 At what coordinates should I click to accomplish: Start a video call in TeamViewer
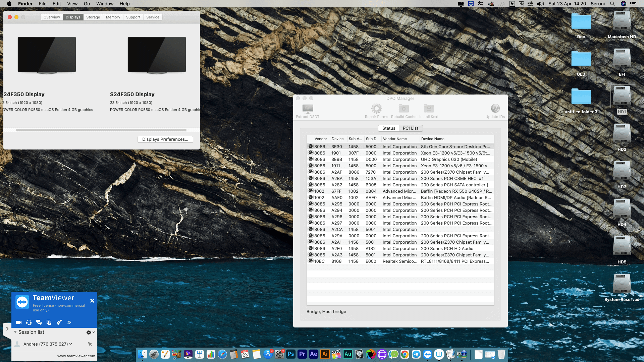coord(18,322)
